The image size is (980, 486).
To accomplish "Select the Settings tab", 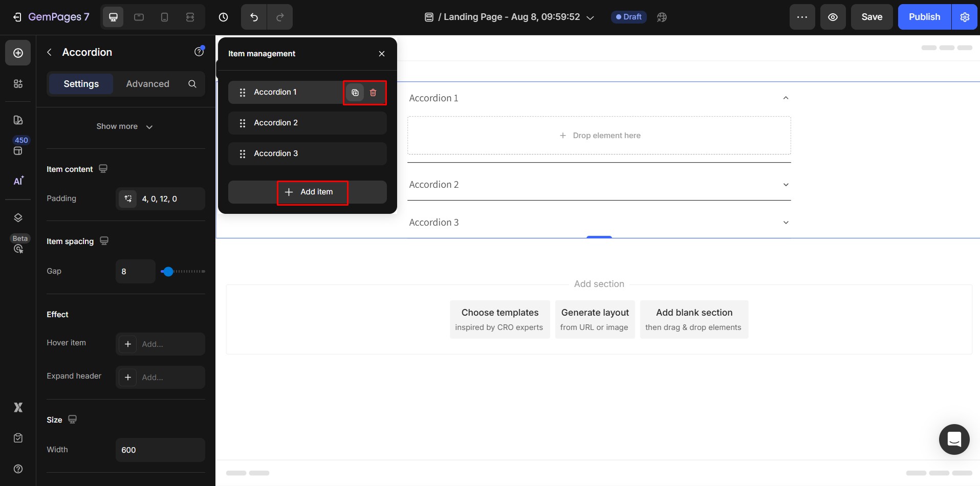I will point(80,84).
